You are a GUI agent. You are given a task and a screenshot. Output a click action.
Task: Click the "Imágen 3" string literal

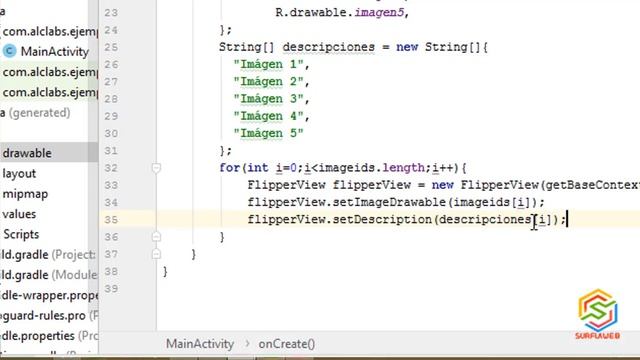(269, 99)
